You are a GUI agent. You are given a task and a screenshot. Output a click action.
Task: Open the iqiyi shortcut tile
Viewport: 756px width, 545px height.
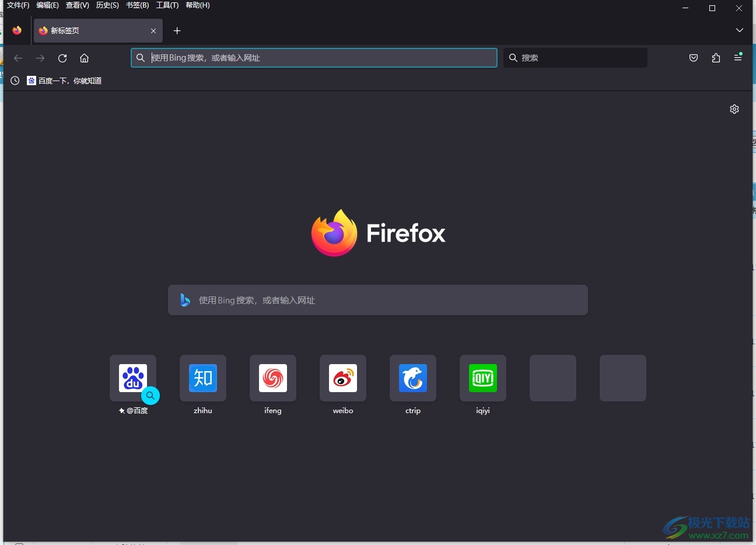483,378
